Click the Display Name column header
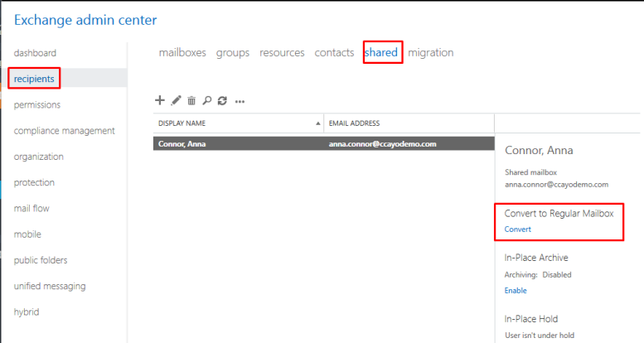644x343 pixels. click(238, 123)
